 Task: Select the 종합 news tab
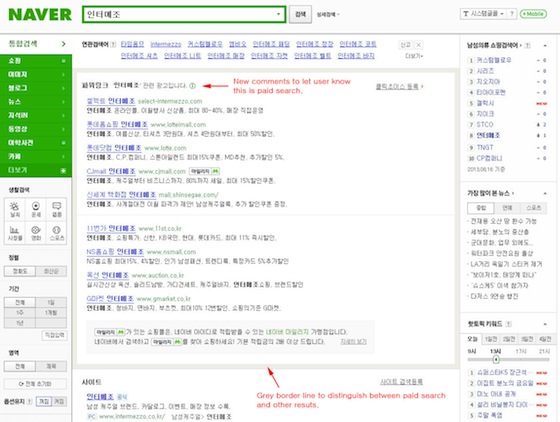coord(481,208)
